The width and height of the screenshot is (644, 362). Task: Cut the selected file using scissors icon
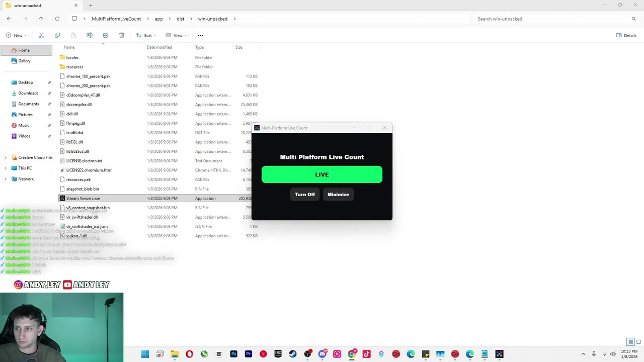pyautogui.click(x=41, y=35)
